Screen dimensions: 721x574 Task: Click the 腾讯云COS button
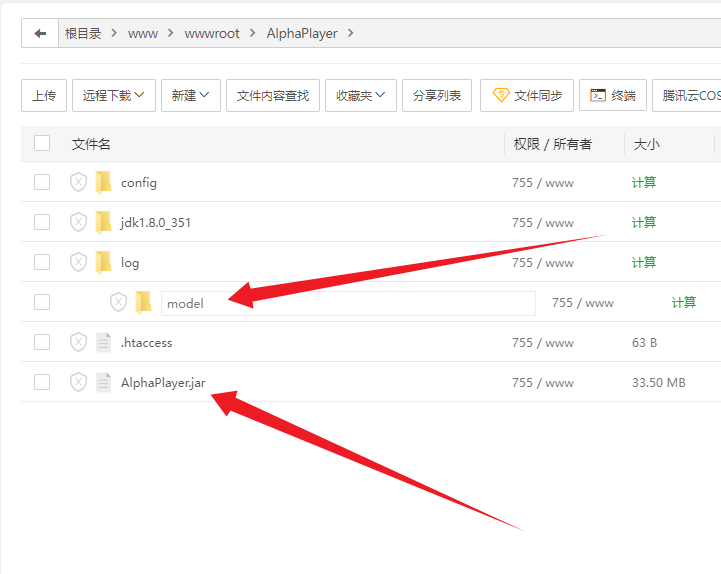[x=687, y=95]
